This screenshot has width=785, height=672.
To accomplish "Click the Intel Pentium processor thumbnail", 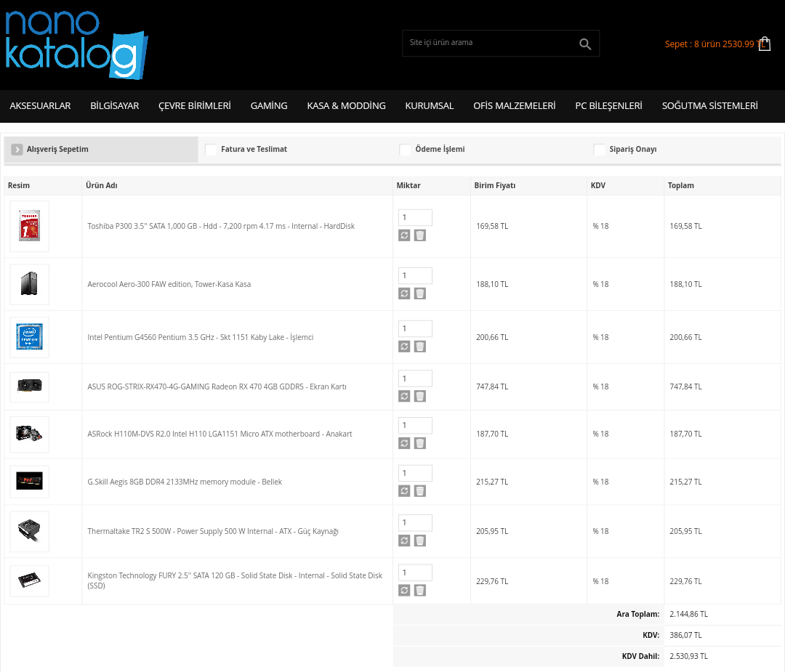I will [x=30, y=337].
